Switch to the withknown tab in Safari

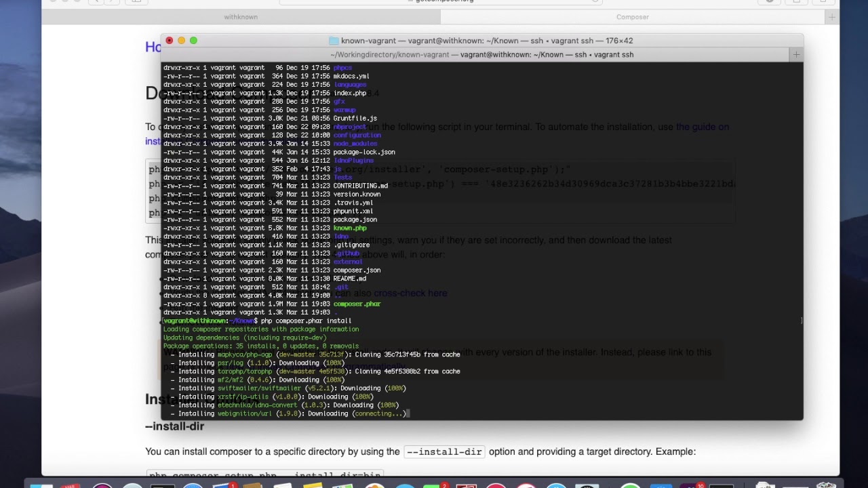241,17
